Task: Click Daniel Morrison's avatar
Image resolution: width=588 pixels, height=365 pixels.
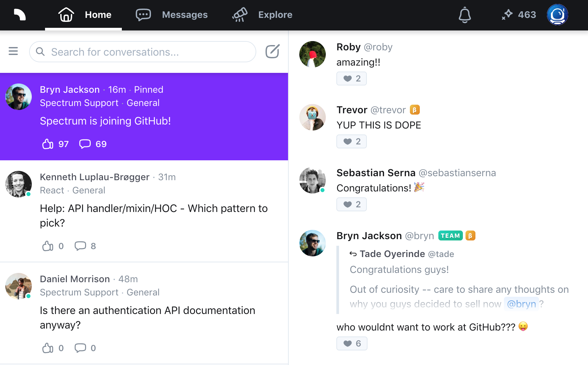Action: point(19,286)
